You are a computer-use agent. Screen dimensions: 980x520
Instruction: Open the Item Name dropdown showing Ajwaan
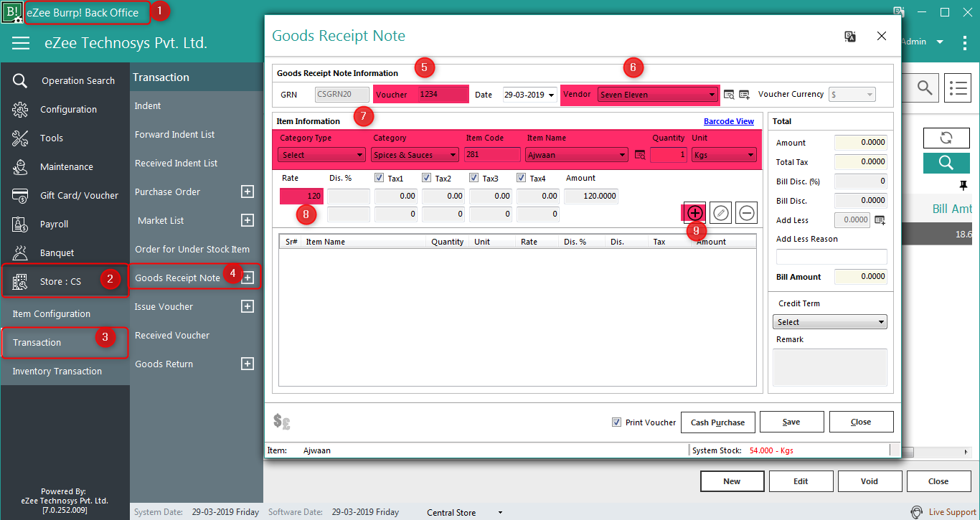(x=577, y=154)
